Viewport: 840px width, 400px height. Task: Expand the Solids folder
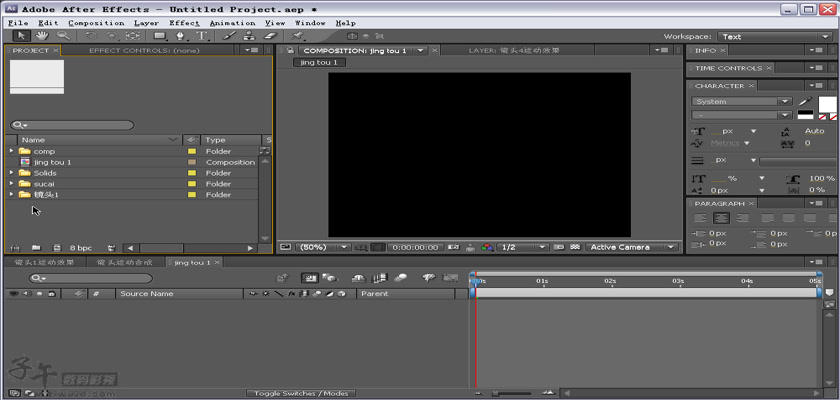pyautogui.click(x=11, y=172)
